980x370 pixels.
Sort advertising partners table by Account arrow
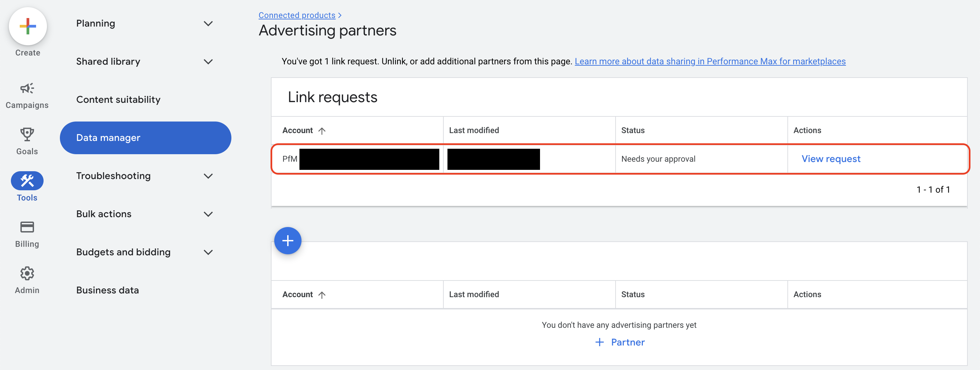tap(322, 295)
